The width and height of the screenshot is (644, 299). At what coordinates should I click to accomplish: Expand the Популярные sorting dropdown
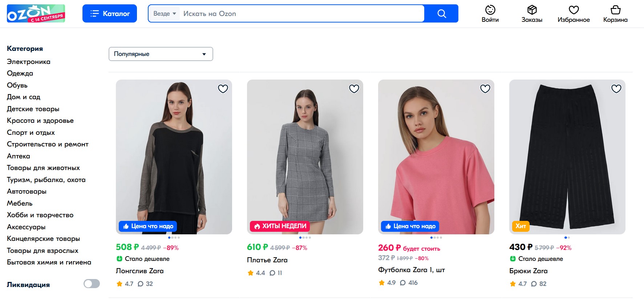161,54
